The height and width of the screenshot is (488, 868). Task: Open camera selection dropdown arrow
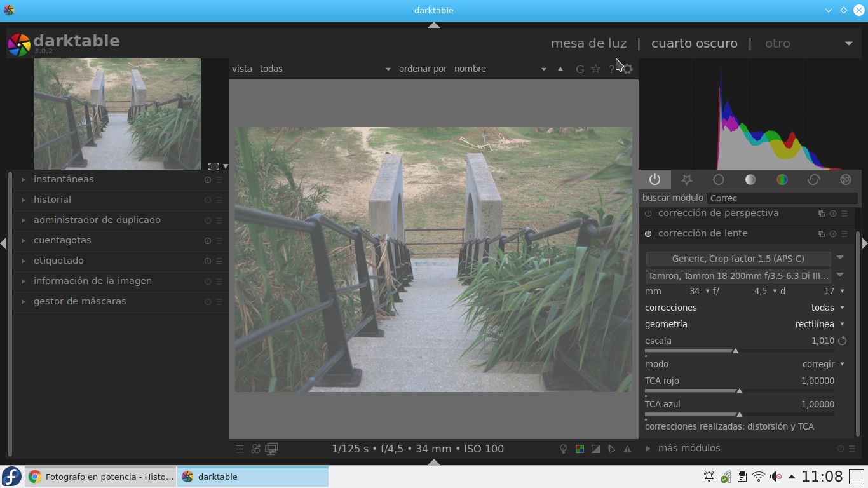pyautogui.click(x=840, y=258)
